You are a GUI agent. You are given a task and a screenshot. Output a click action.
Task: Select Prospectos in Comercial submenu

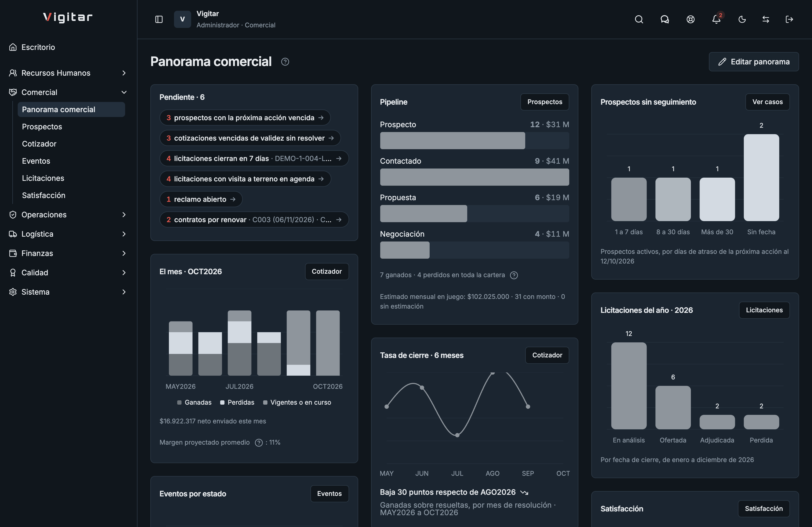tap(71, 127)
